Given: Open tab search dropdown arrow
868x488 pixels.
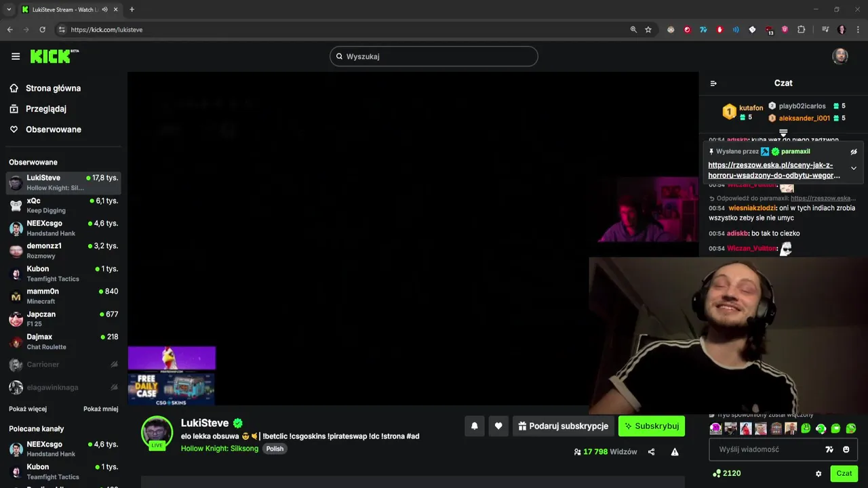Looking at the screenshot, I should (9, 9).
